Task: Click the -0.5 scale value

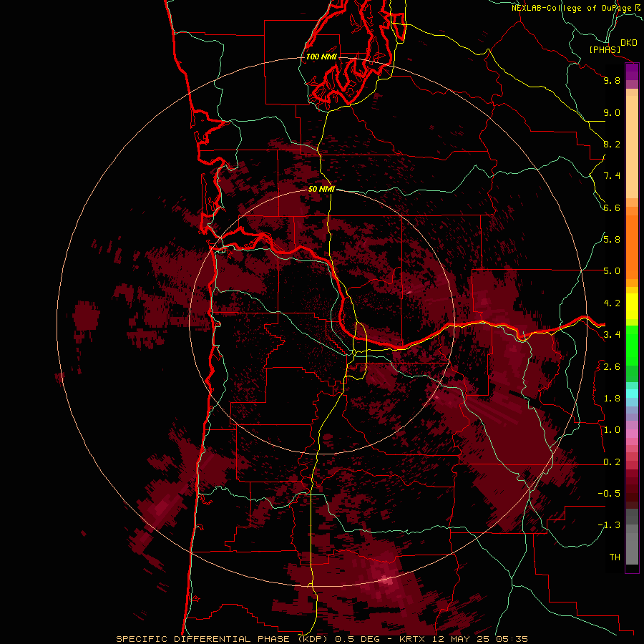Action: click(x=609, y=494)
